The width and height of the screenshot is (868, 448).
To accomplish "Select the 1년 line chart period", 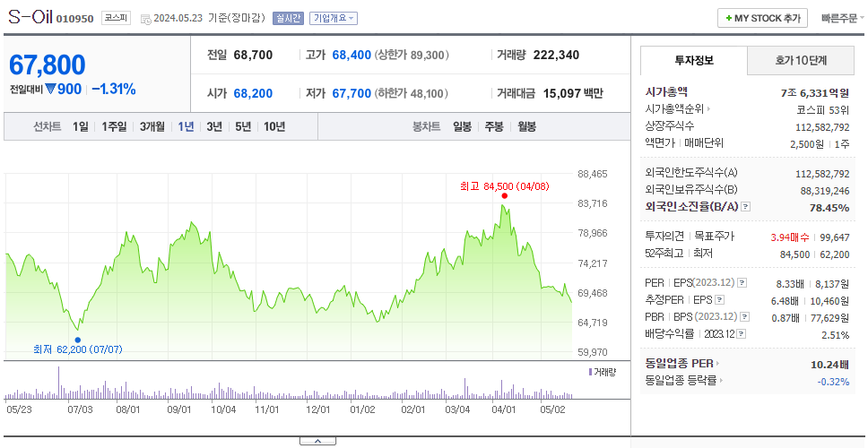I will click(186, 126).
